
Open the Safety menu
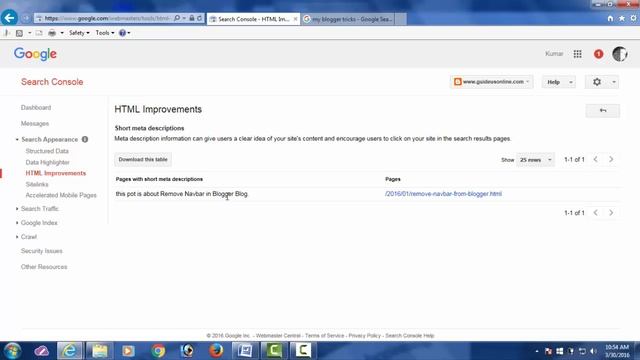79,33
